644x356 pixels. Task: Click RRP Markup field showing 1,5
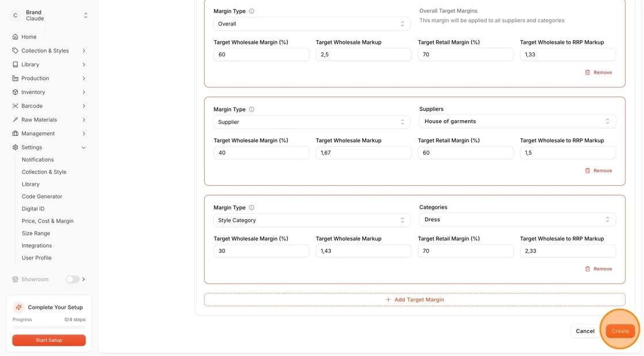pyautogui.click(x=568, y=152)
